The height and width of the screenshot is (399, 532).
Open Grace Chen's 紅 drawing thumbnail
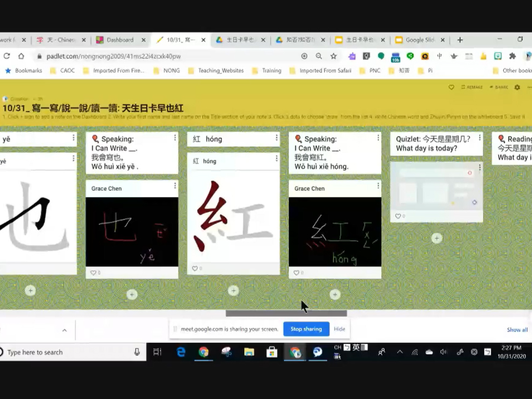pos(335,232)
